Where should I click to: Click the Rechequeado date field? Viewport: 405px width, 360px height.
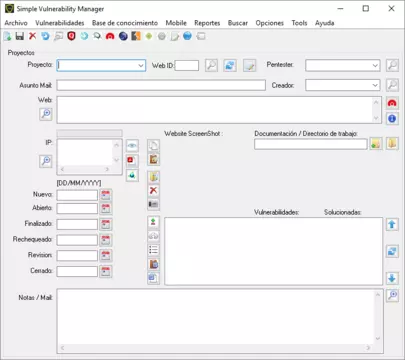tap(77, 240)
